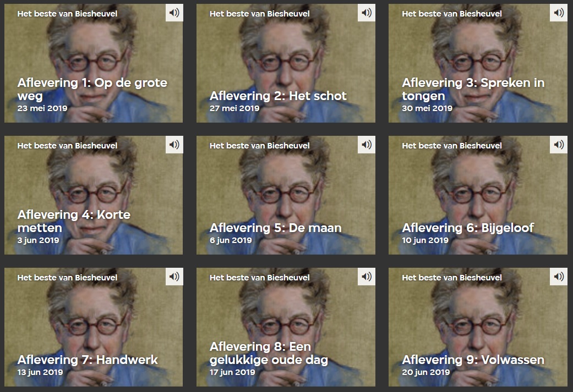This screenshot has width=573, height=392.
Task: Select the 'Aflevering 6: Bijgeloof' title
Action: pos(468,228)
